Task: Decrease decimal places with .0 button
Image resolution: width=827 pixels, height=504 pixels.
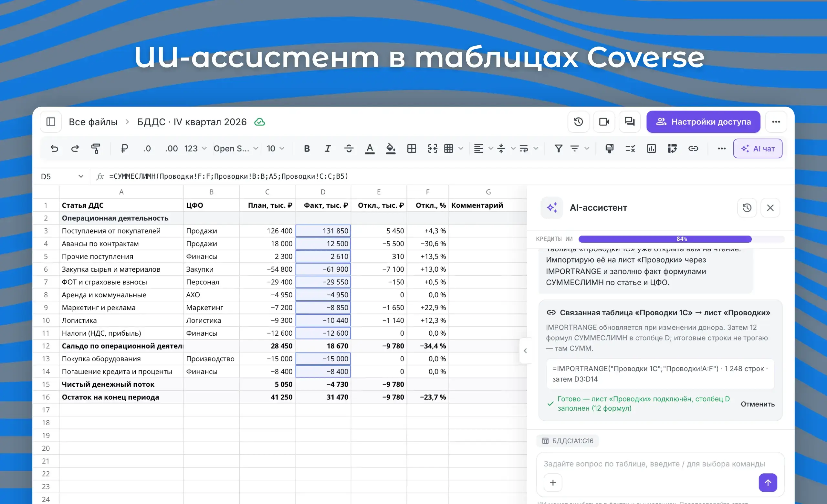Action: tap(147, 148)
